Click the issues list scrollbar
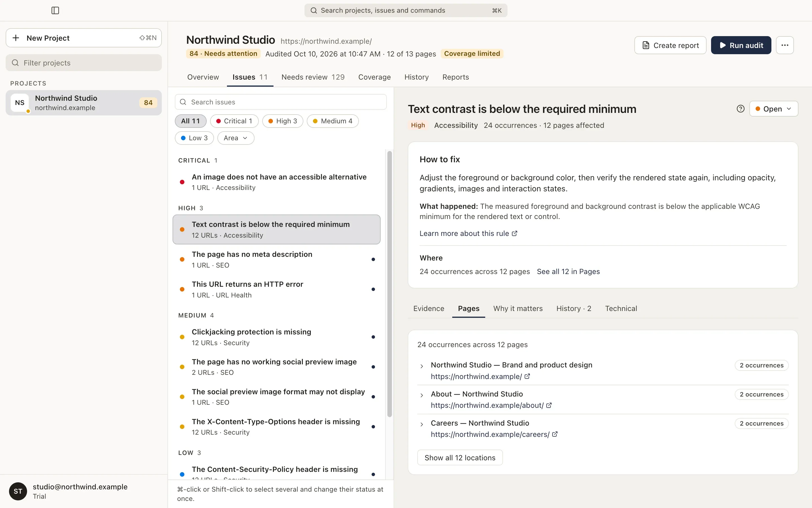Image resolution: width=812 pixels, height=508 pixels. coord(389,284)
